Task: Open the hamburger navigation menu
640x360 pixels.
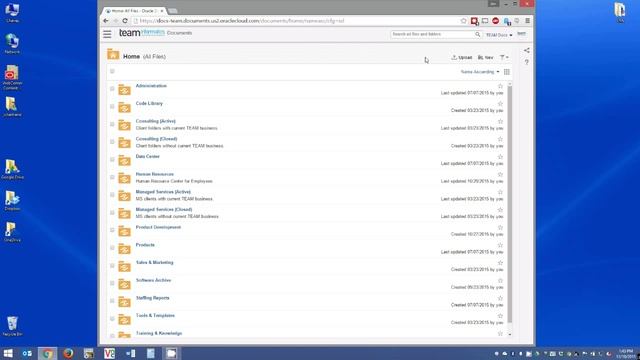Action: coord(107,34)
